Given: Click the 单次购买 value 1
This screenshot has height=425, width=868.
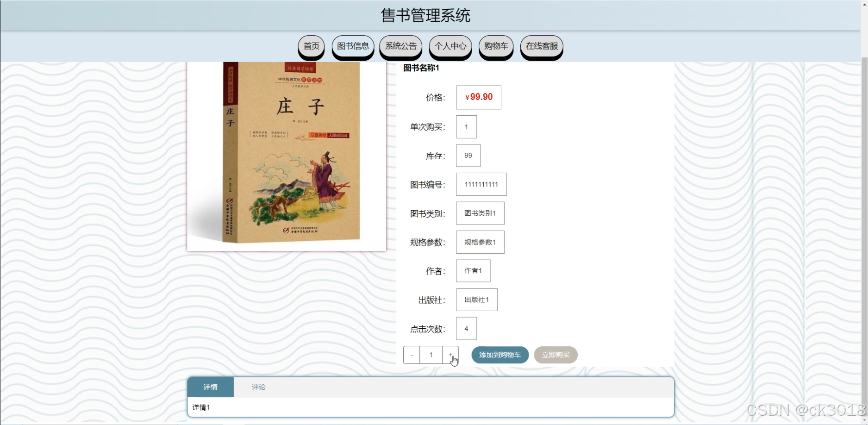Looking at the screenshot, I should pos(466,127).
